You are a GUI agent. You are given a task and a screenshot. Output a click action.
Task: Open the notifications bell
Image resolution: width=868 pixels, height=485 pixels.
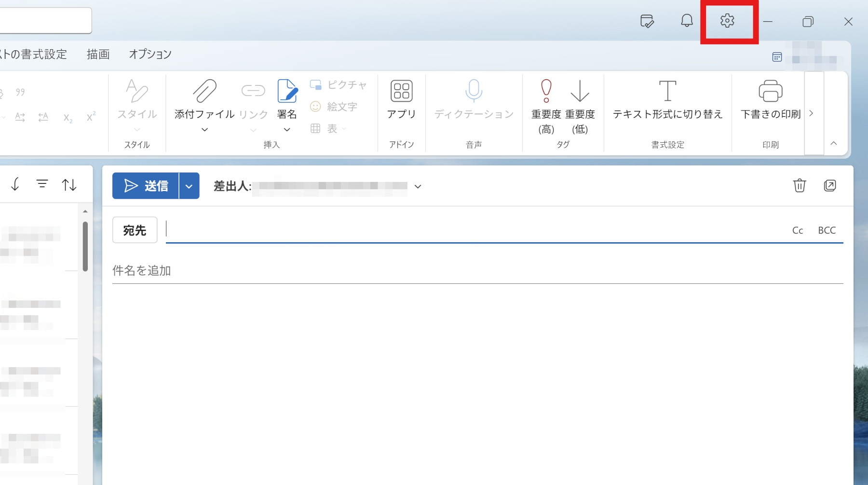687,21
